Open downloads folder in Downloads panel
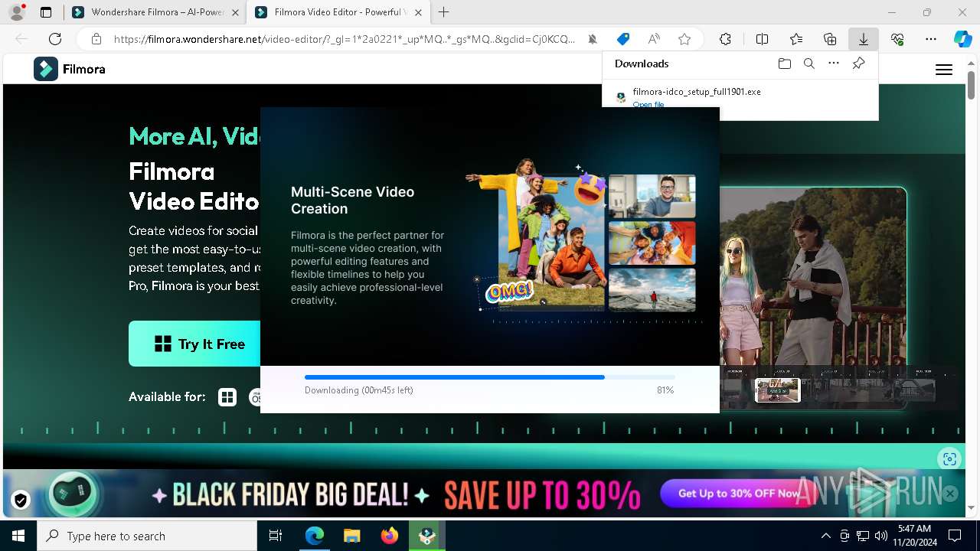Image resolution: width=980 pixels, height=551 pixels. [x=784, y=64]
